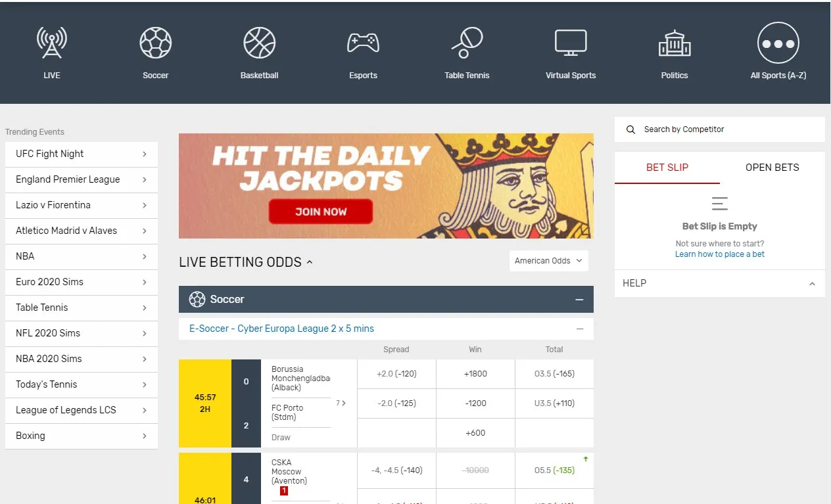Select total O3.5 (-165) odds

[x=554, y=374]
